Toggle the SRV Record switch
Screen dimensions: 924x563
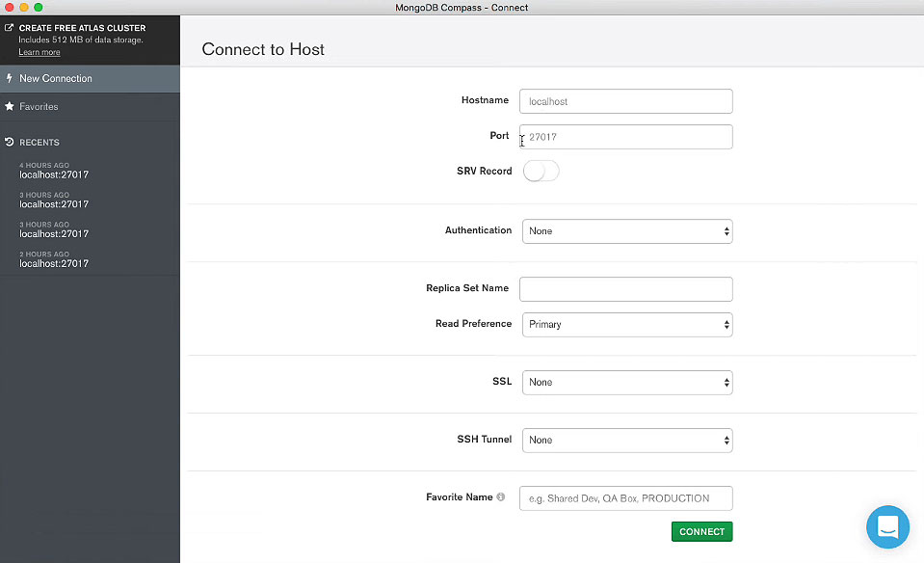pyautogui.click(x=541, y=172)
